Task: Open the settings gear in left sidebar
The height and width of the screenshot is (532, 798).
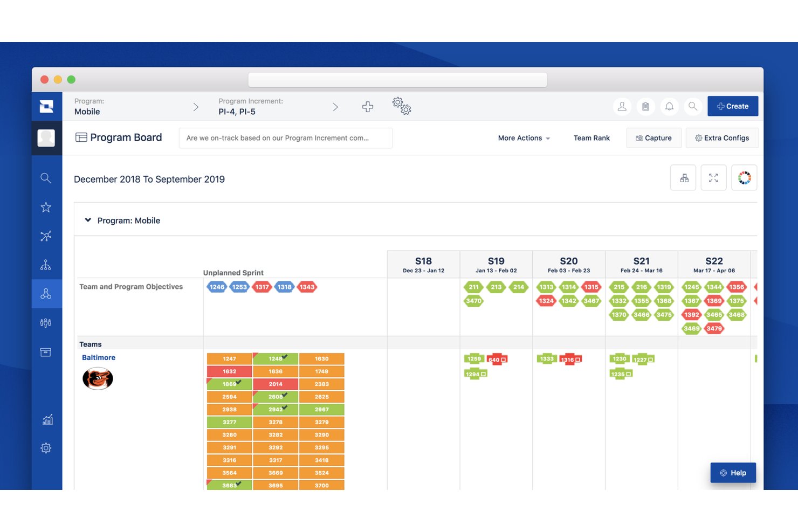Action: point(46,448)
